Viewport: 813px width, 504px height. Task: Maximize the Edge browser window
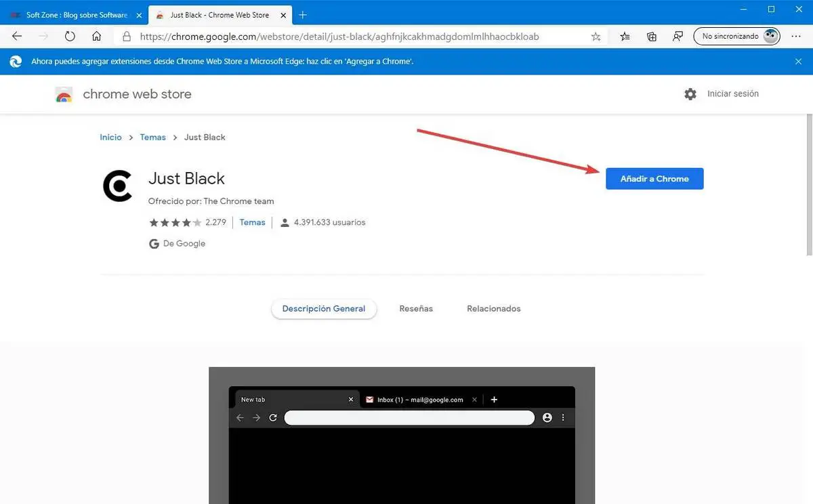pyautogui.click(x=771, y=9)
